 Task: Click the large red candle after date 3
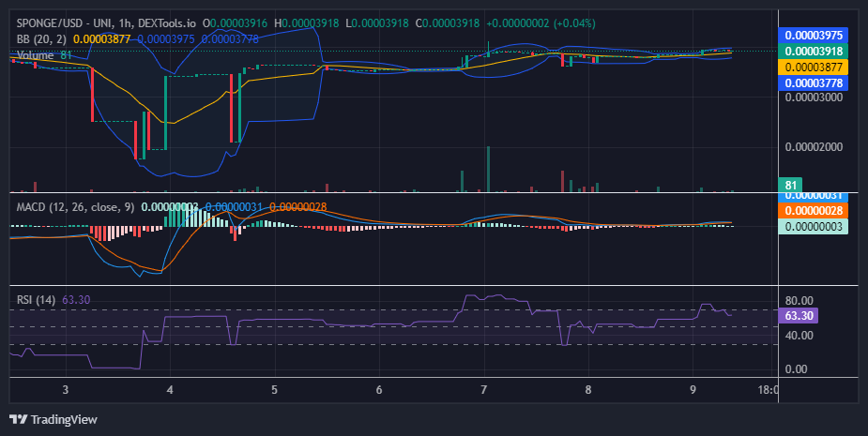click(x=93, y=95)
